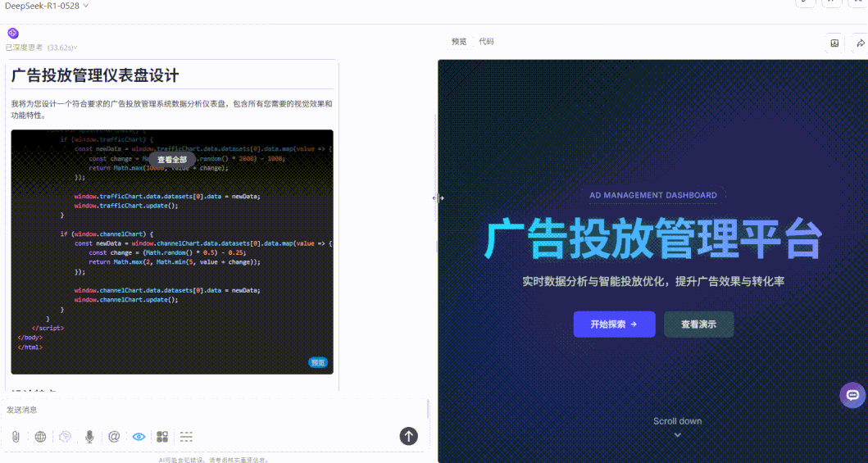Viewport: 868px width, 463px height.
Task: Attach a file with the paperclip icon
Action: click(16, 437)
